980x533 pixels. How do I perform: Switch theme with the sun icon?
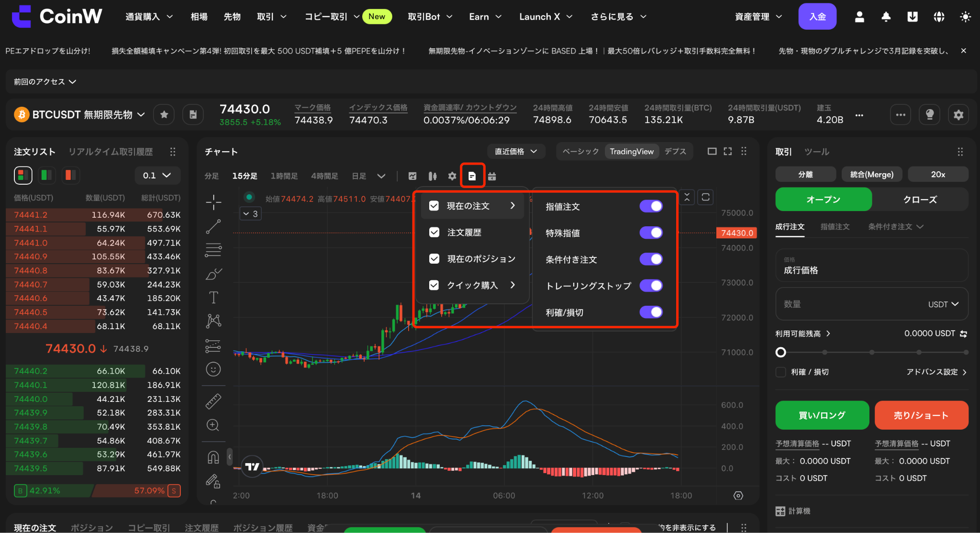[x=965, y=17]
